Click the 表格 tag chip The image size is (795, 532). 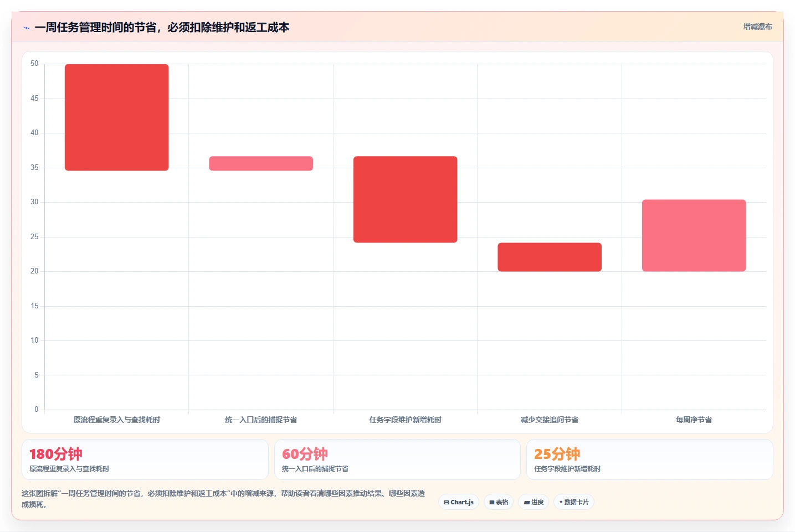coord(499,502)
